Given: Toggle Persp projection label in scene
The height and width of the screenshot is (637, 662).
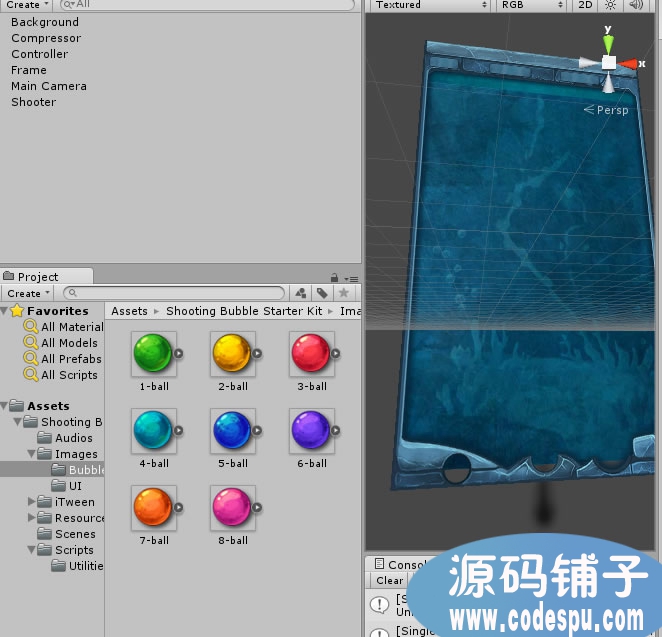Looking at the screenshot, I should [606, 110].
